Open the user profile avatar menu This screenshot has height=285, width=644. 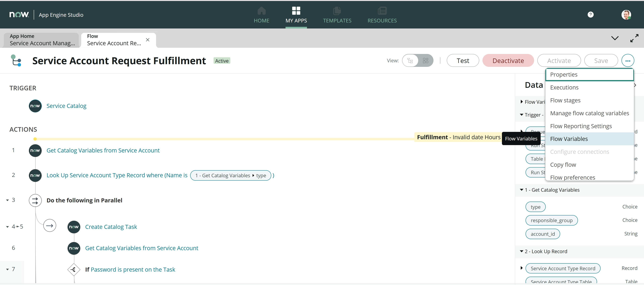[x=627, y=14]
